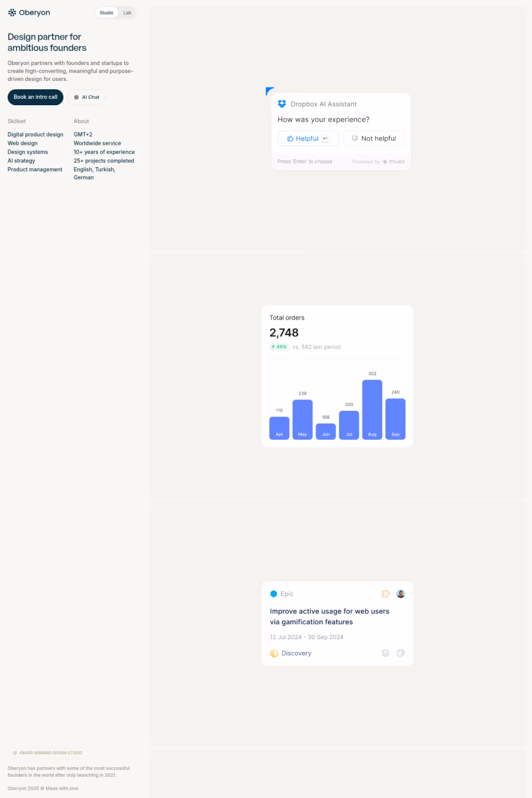Click the Discovery status half-circle indicator
This screenshot has width=532, height=798.
click(274, 653)
